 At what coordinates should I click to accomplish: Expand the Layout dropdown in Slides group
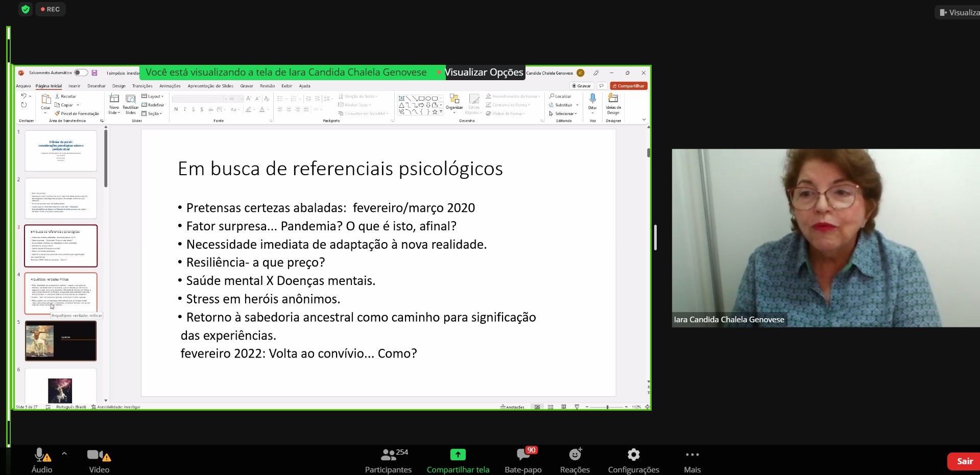153,96
